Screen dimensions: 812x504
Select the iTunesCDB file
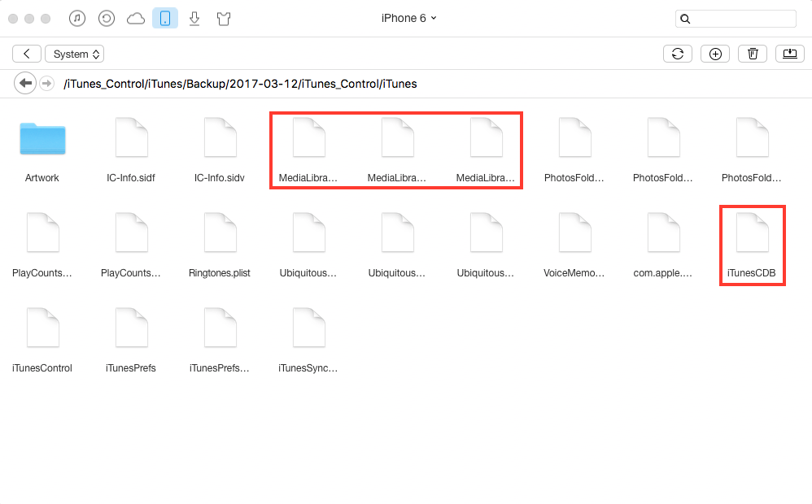pos(752,246)
